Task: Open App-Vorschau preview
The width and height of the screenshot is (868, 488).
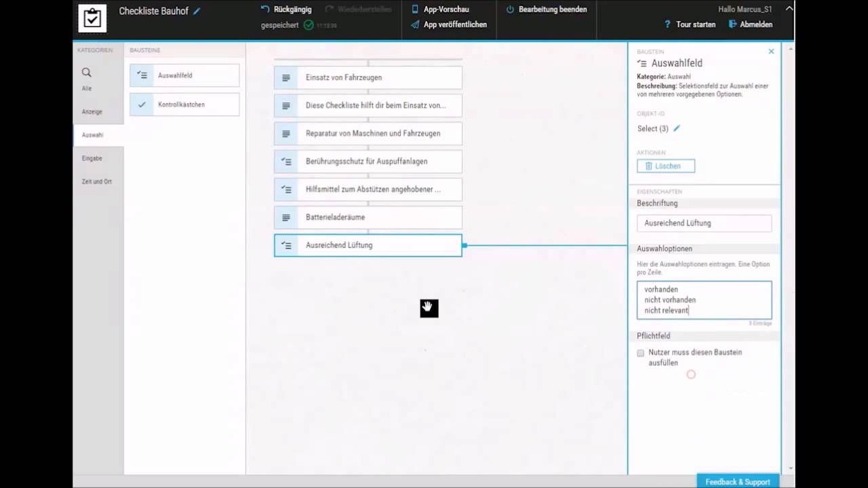Action: tap(440, 9)
